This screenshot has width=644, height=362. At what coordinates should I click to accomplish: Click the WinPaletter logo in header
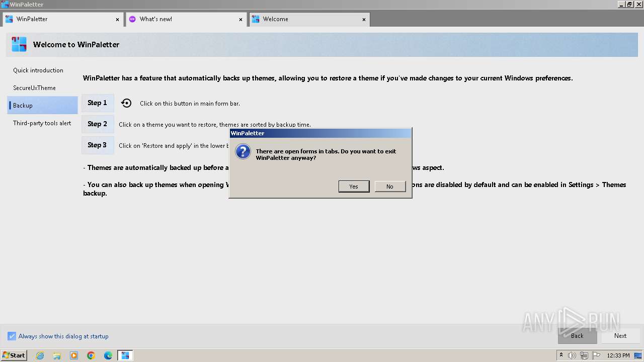click(19, 44)
